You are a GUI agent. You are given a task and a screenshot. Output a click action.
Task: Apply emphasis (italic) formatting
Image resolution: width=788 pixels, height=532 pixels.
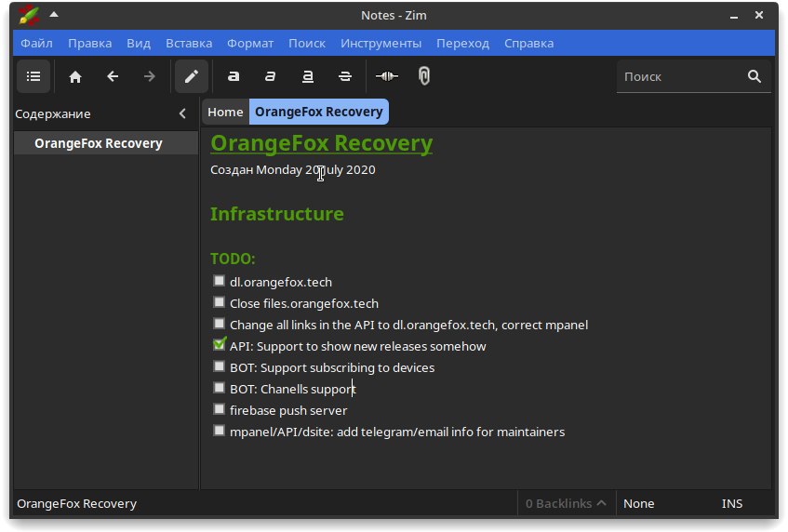coord(271,76)
